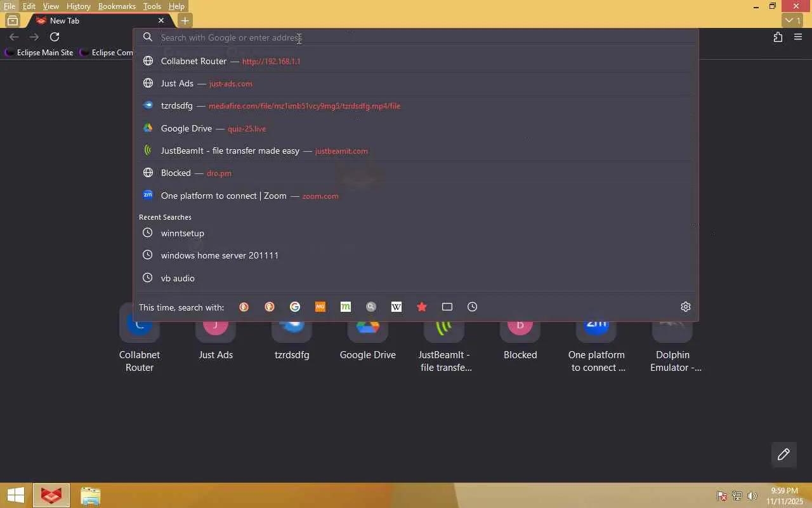Open the Windows Start button
The width and height of the screenshot is (812, 508).
pyautogui.click(x=16, y=495)
